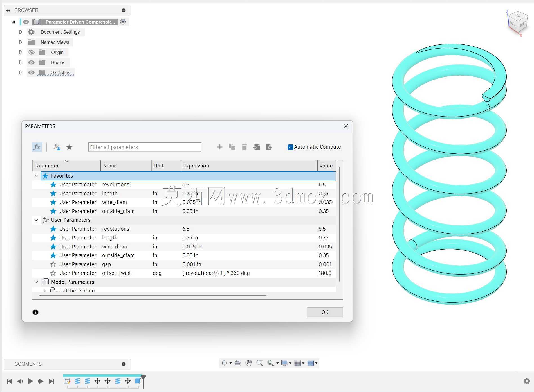534x392 pixels.
Task: Open the Orbit tool in navigation bar
Action: click(x=224, y=363)
